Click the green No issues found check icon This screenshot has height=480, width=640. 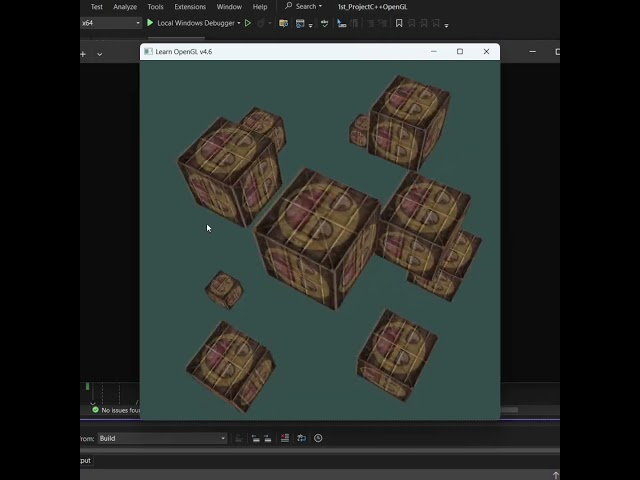pyautogui.click(x=96, y=410)
